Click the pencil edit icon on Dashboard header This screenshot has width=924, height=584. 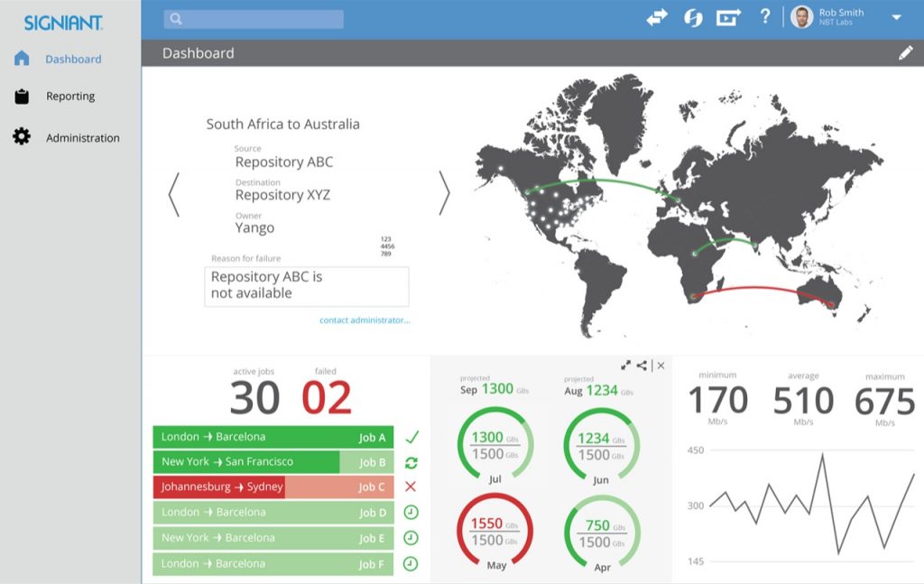pyautogui.click(x=907, y=52)
